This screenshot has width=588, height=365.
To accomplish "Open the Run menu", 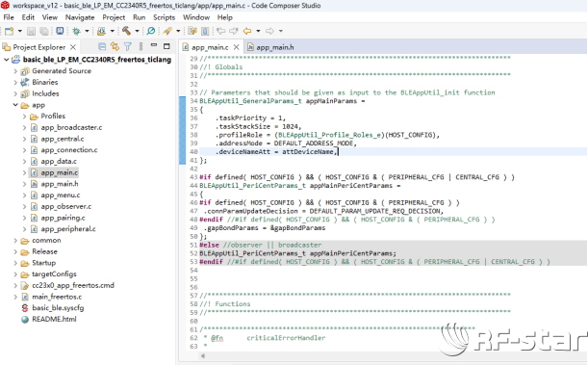I will pos(140,17).
